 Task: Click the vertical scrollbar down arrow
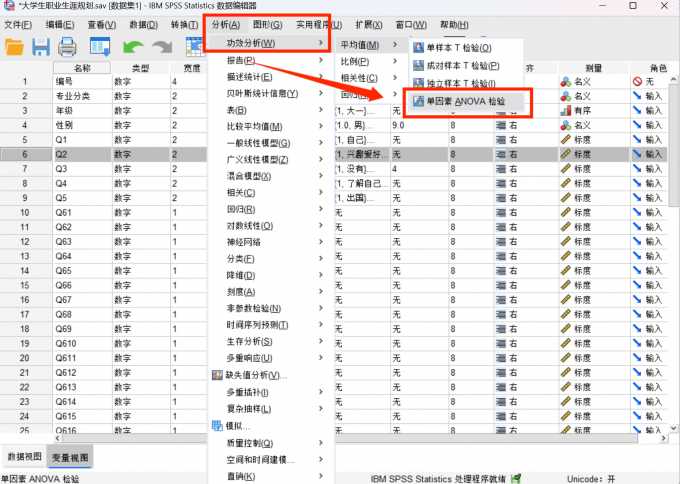[x=673, y=428]
